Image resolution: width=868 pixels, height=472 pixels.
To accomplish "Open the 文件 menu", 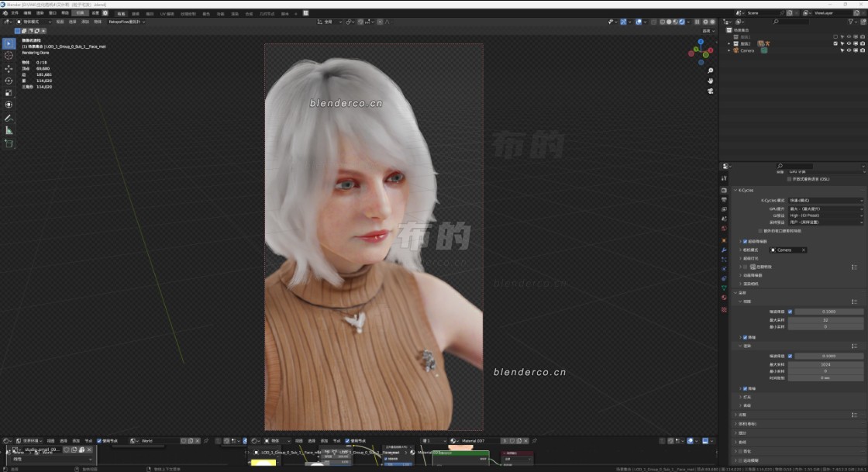I will coord(15,13).
